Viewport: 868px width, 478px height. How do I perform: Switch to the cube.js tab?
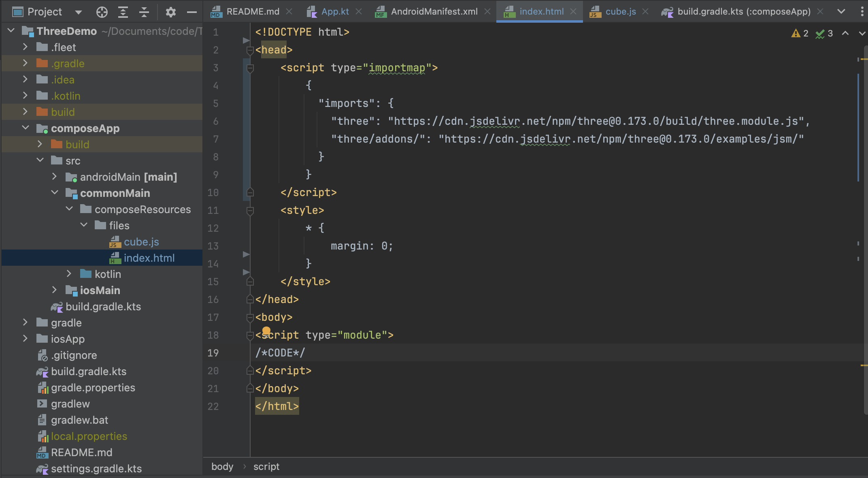click(x=620, y=11)
